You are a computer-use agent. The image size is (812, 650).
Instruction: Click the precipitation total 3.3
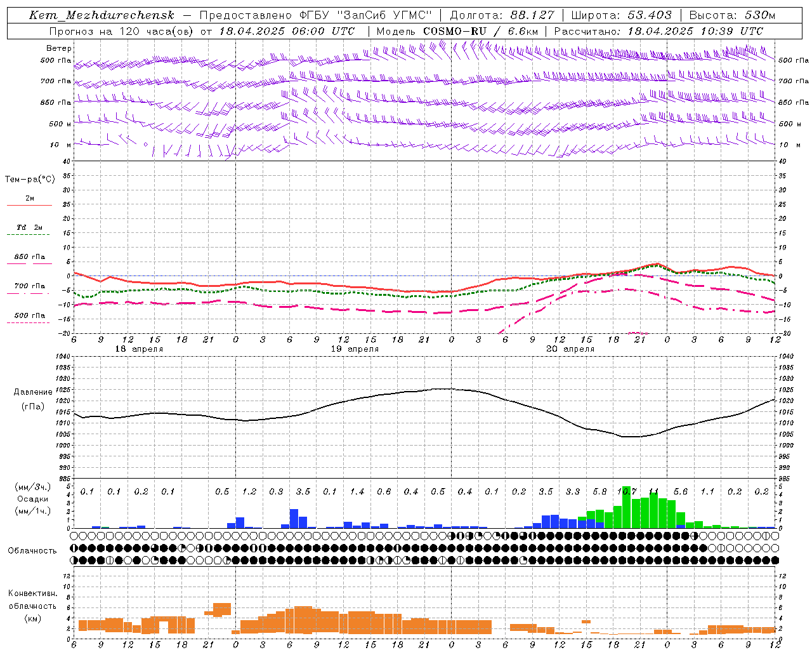pyautogui.click(x=573, y=492)
